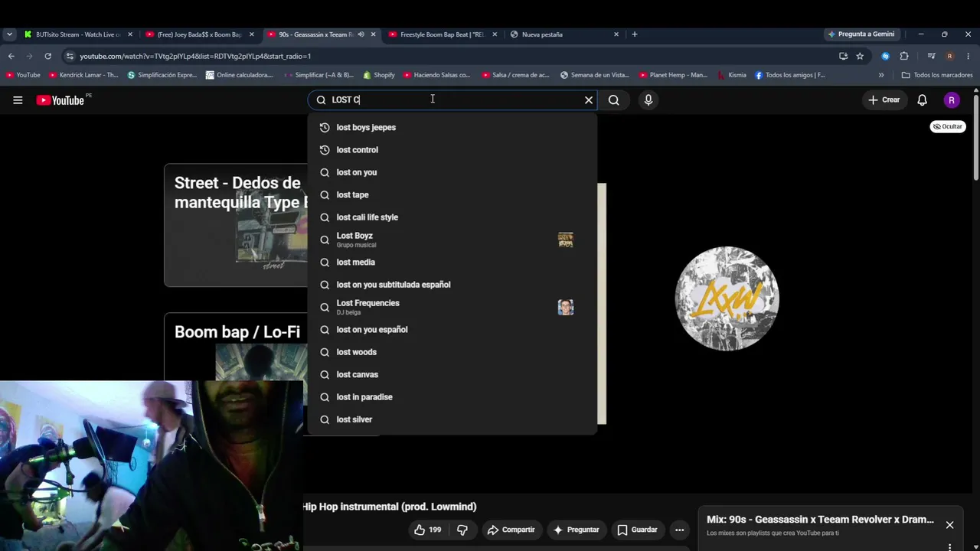Screen dimensions: 980x551
Task: Dislike the video with thumbs down
Action: coord(462,530)
